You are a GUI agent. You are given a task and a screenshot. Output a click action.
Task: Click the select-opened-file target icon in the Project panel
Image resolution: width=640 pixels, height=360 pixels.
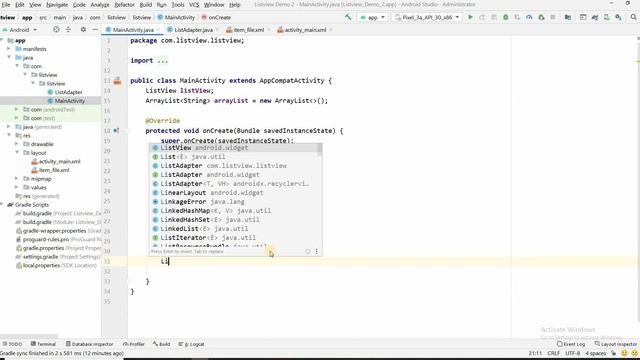[56, 29]
